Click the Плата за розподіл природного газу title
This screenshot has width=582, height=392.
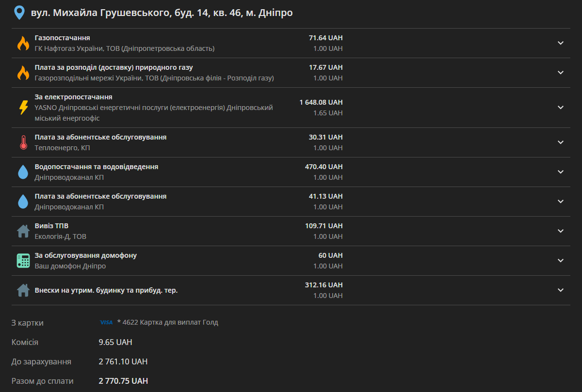point(114,67)
